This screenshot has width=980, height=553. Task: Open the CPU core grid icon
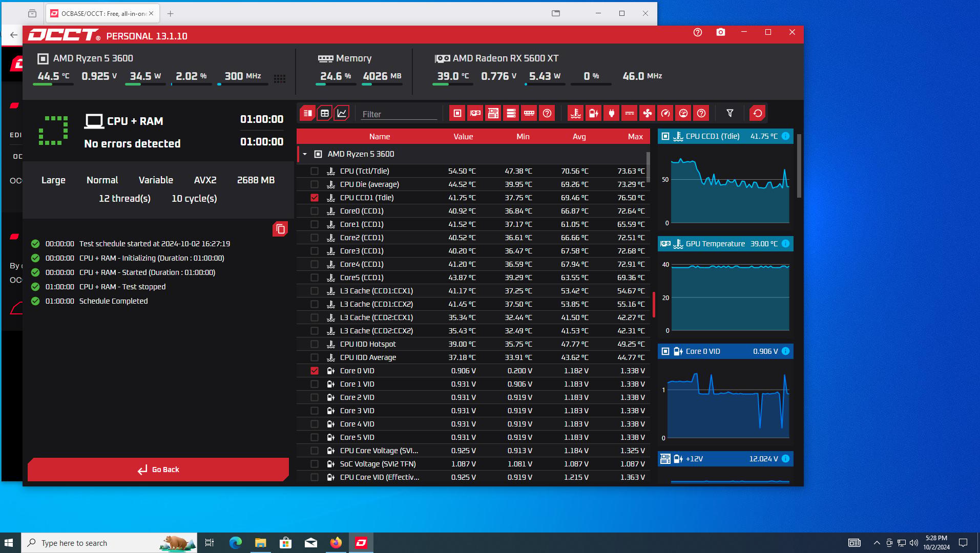tap(280, 78)
